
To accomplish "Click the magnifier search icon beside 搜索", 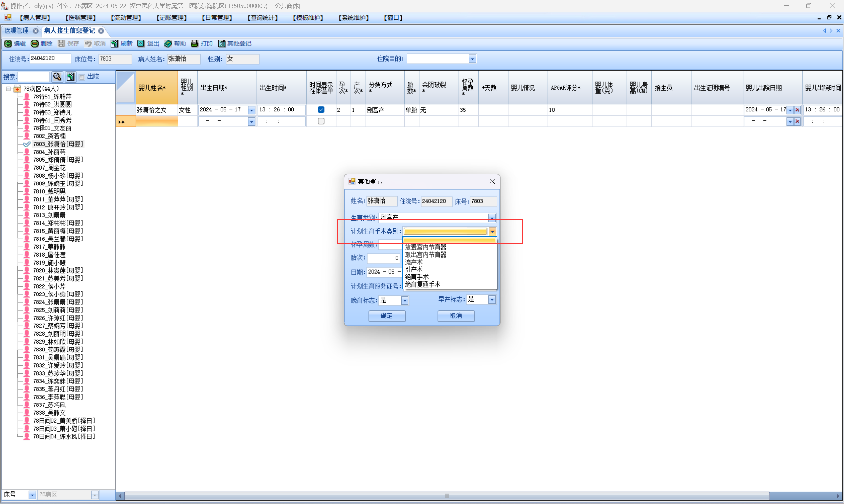I will pos(57,77).
